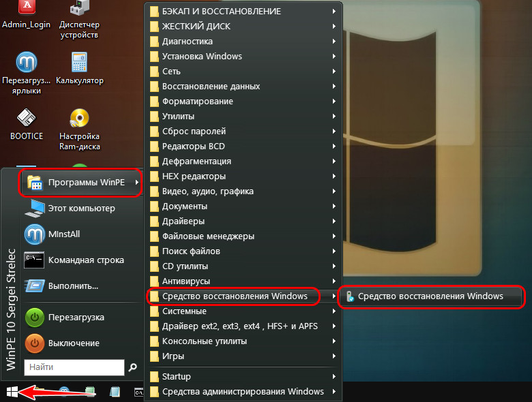
Task: Click the Найти search field
Action: 74,367
